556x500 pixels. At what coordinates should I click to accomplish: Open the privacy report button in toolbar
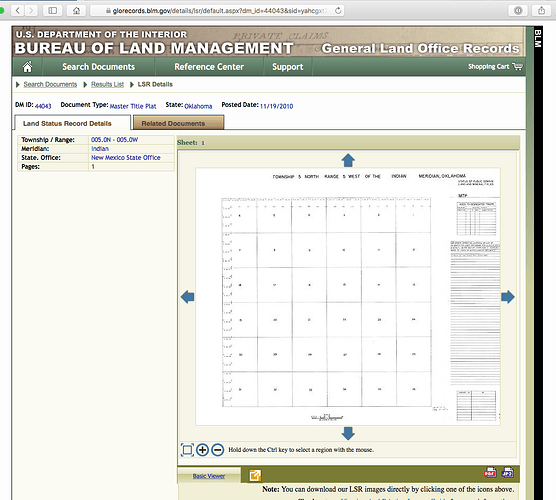click(518, 11)
